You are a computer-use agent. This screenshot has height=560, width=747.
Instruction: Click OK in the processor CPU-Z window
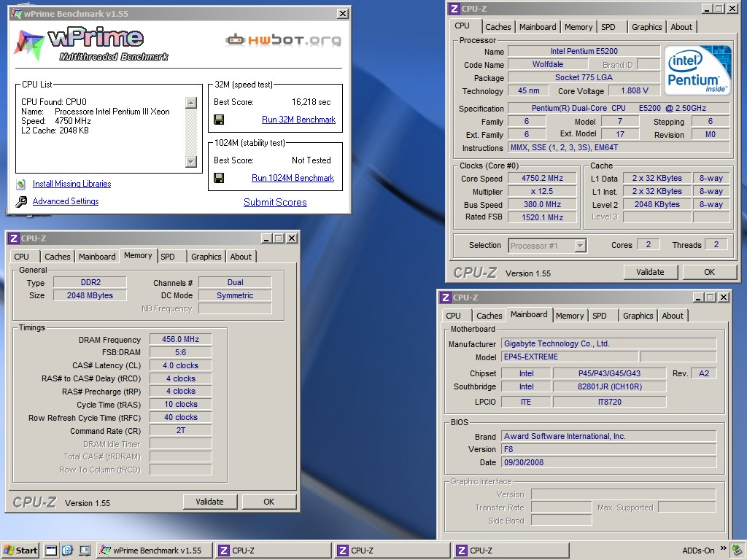tap(709, 272)
